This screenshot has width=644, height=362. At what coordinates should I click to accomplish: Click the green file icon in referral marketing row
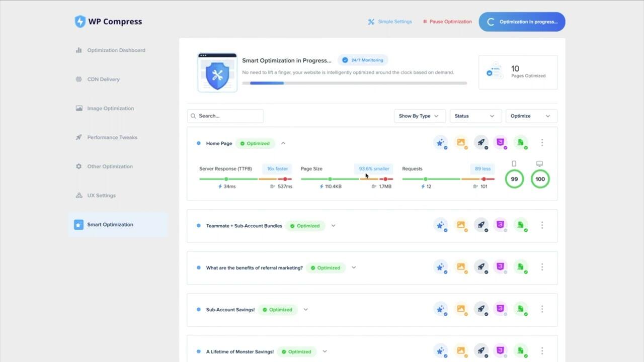521,267
